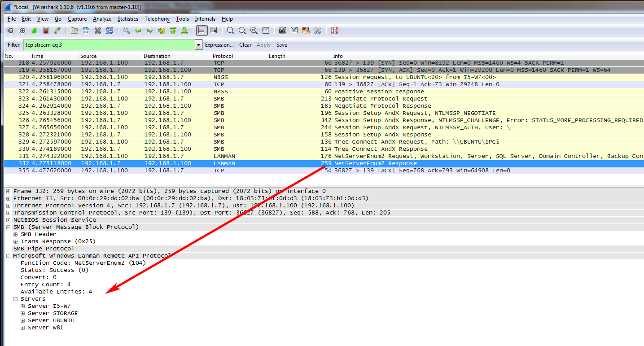Image resolution: width=644 pixels, height=346 pixels.
Task: Zoom in packet text
Action: [231, 31]
